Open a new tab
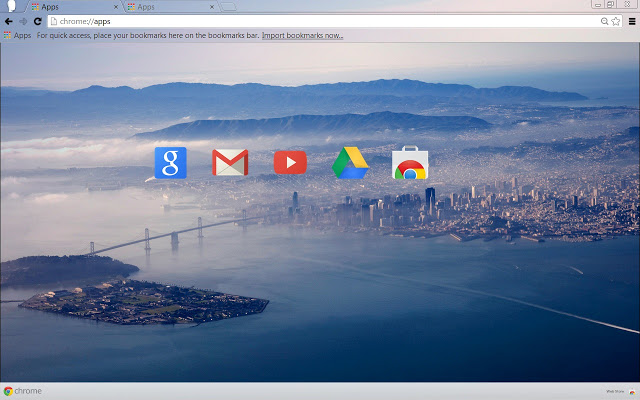This screenshot has height=400, width=640. click(x=229, y=7)
